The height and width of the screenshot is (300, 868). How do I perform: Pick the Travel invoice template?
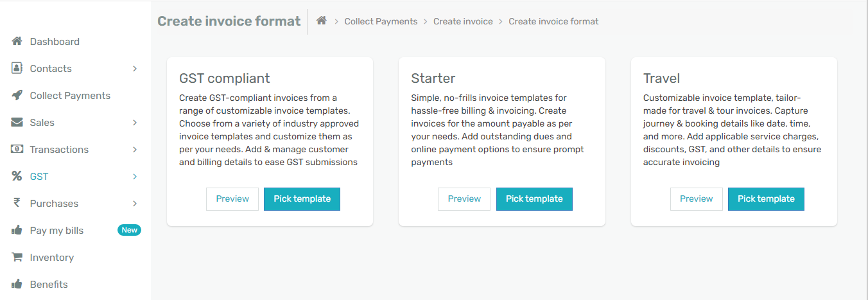point(766,199)
